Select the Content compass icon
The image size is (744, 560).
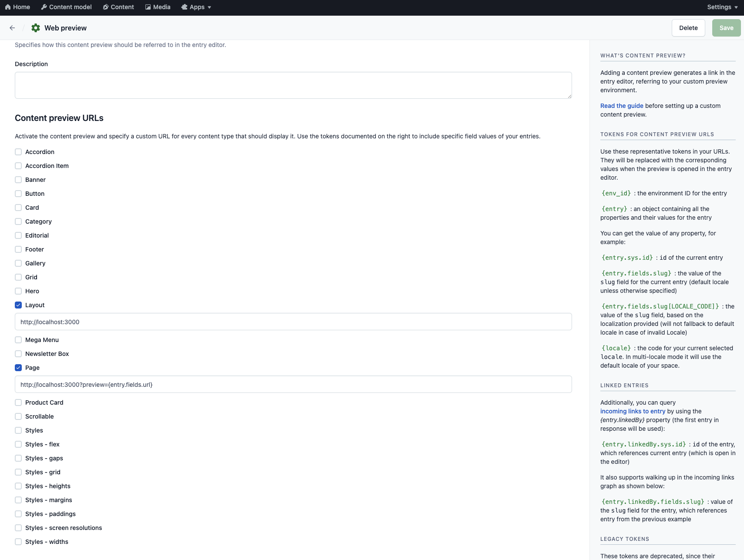(x=105, y=7)
